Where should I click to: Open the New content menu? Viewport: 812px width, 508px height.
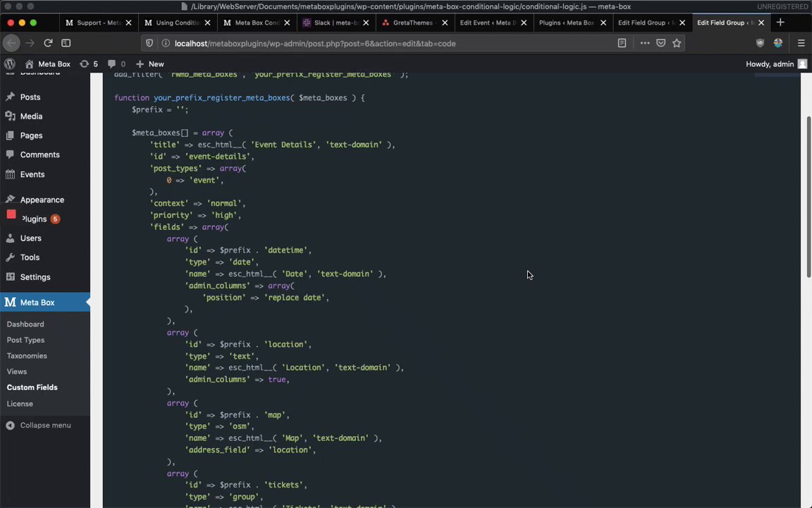point(149,64)
